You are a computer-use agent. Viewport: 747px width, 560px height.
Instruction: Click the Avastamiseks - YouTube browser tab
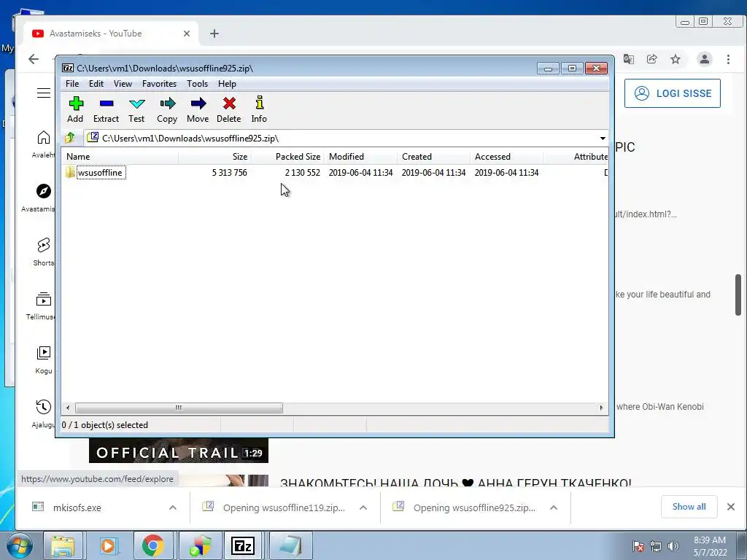(x=111, y=34)
